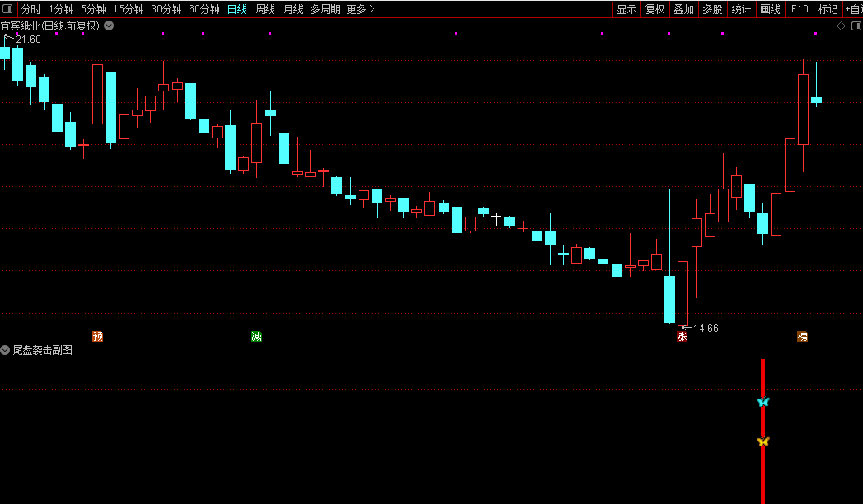The width and height of the screenshot is (863, 504).
Task: Click the 21.60 high price label
Action: point(28,40)
